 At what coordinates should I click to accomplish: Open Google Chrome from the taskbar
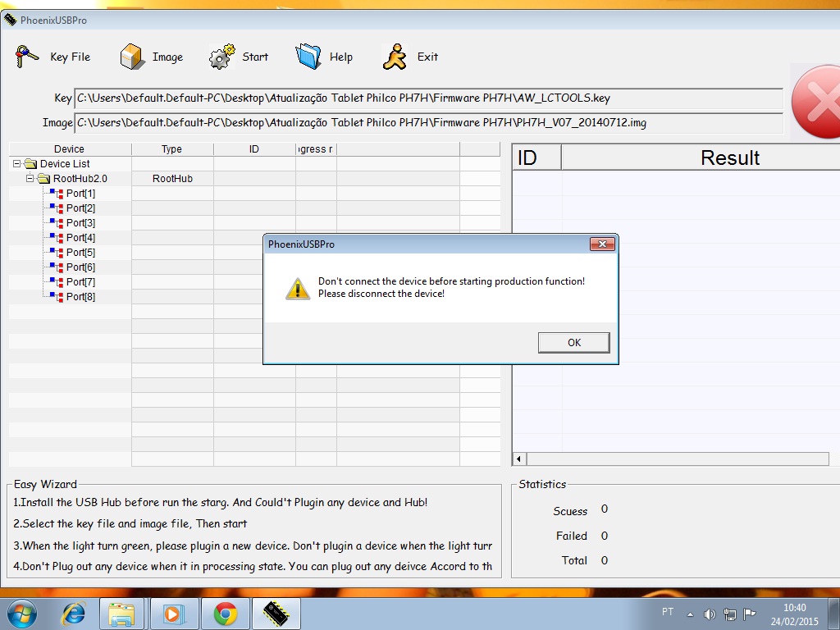(x=226, y=614)
